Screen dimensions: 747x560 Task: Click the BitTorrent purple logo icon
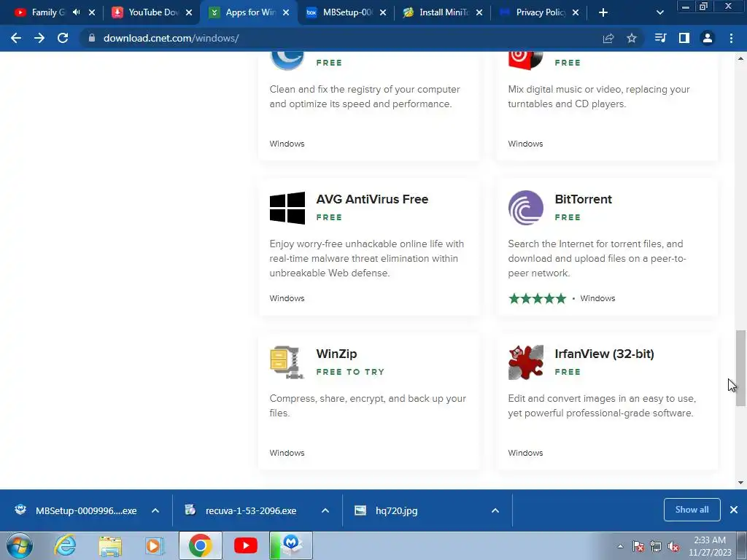pyautogui.click(x=525, y=208)
